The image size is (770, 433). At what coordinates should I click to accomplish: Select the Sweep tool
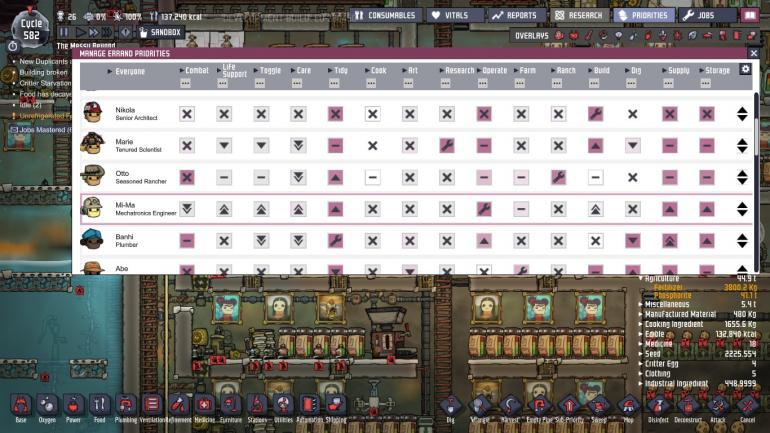599,408
